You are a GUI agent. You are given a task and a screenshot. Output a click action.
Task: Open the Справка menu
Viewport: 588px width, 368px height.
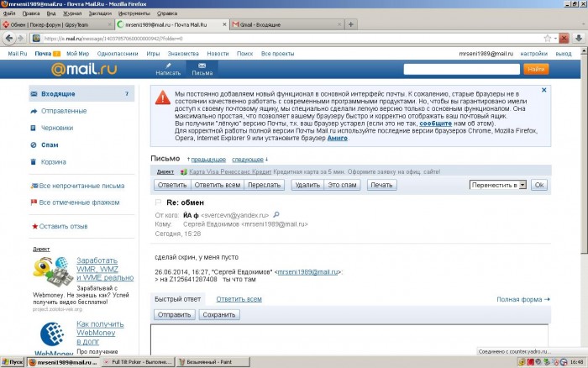click(x=167, y=13)
